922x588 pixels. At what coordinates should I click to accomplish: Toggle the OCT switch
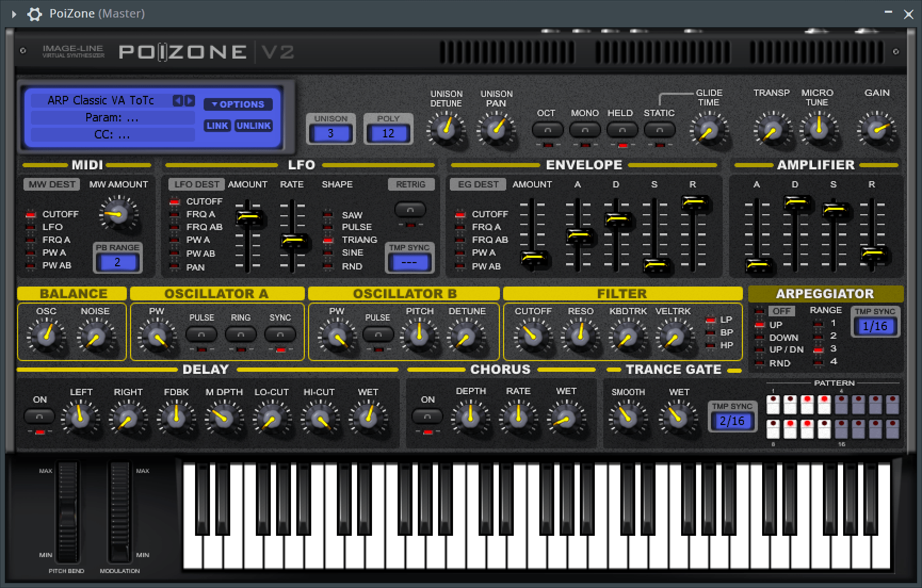[x=547, y=129]
